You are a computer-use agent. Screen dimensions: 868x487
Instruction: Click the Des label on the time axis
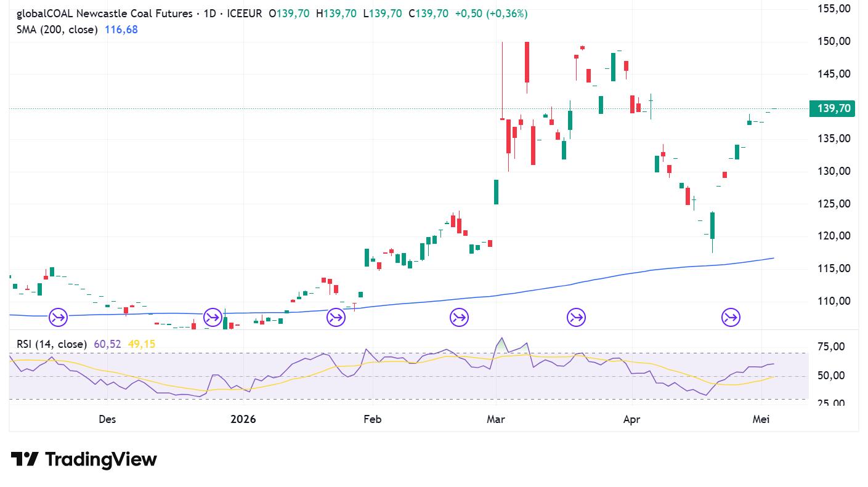[x=107, y=419]
